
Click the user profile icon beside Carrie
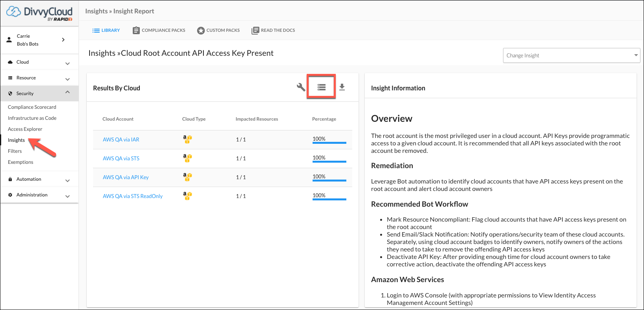pos(9,40)
